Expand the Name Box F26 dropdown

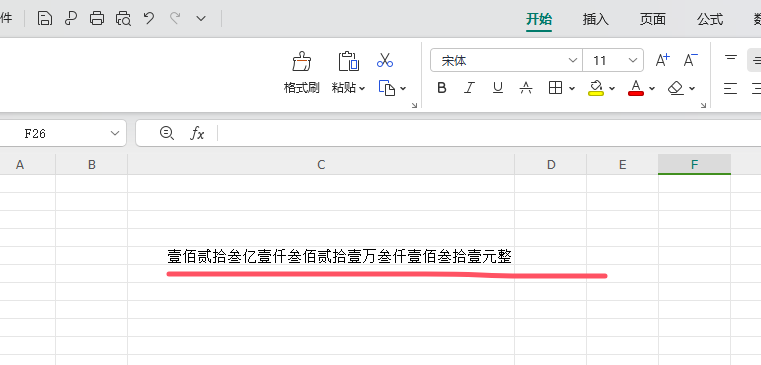[x=115, y=133]
